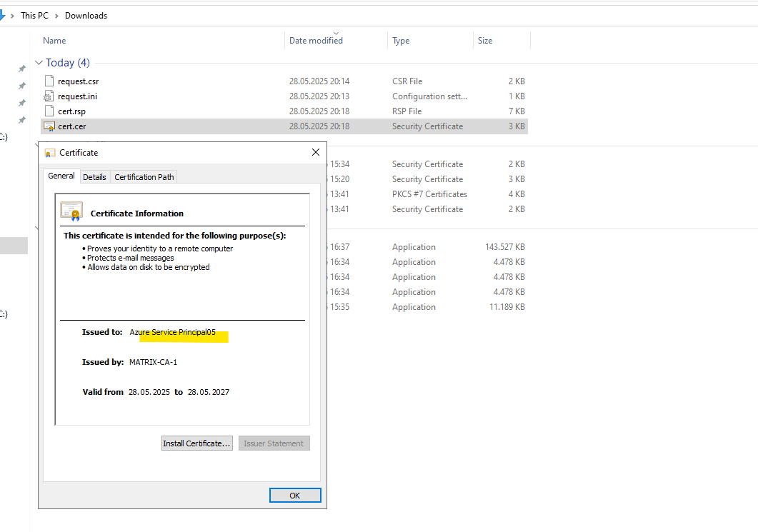Switch to the General tab
This screenshot has height=532, width=758.
pyautogui.click(x=61, y=176)
